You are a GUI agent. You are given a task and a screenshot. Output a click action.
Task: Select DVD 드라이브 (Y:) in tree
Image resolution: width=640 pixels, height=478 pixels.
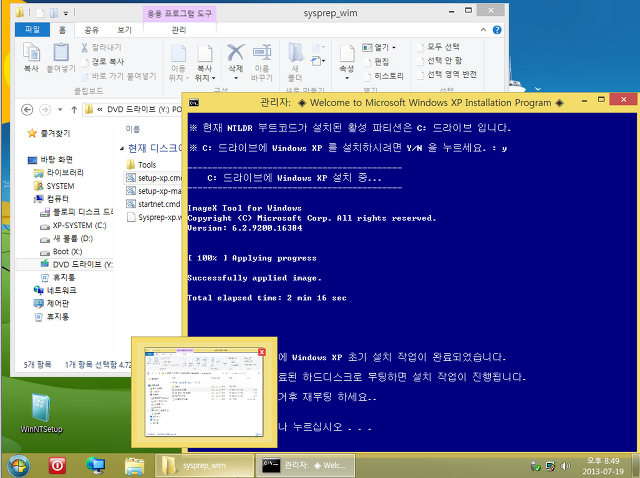(x=77, y=265)
